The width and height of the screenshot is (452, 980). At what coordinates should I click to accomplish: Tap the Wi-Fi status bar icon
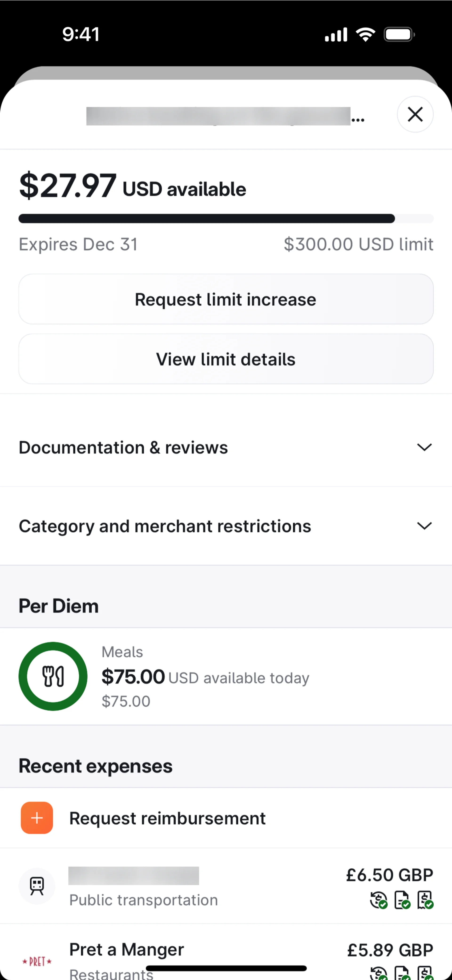click(x=365, y=35)
